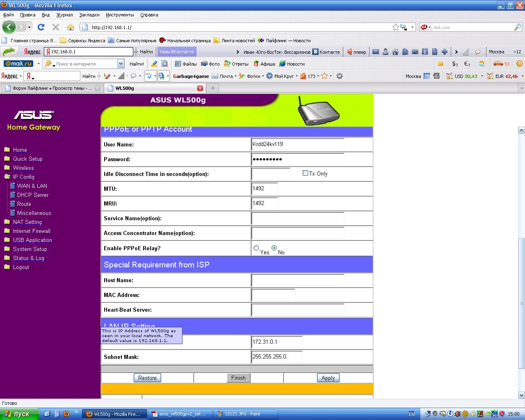Open the USD 30,43 rate dropdown

click(482, 76)
